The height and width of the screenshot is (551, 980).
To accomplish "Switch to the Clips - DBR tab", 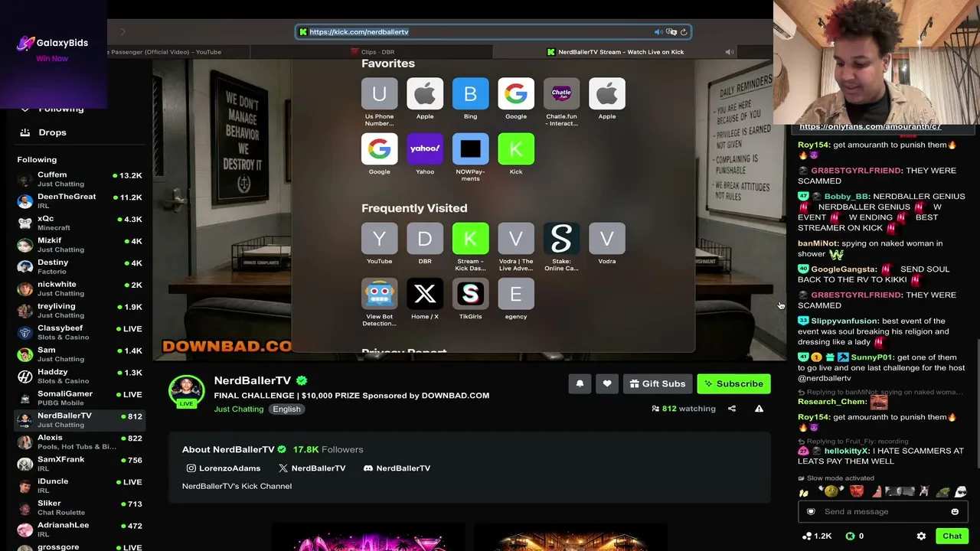I will [x=372, y=52].
